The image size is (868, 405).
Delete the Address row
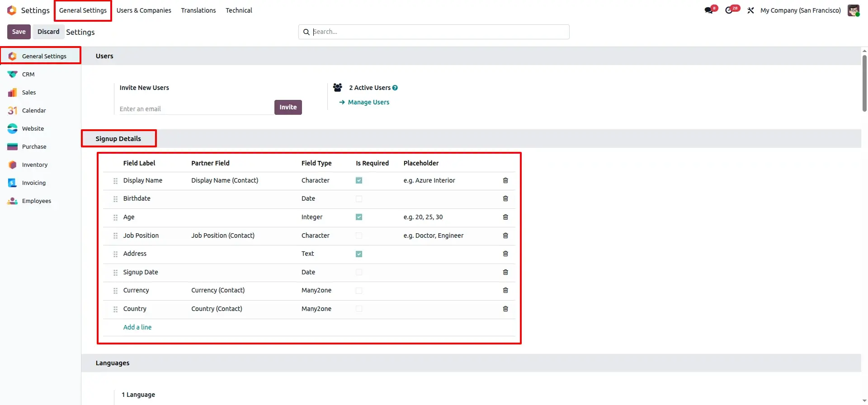(x=505, y=254)
